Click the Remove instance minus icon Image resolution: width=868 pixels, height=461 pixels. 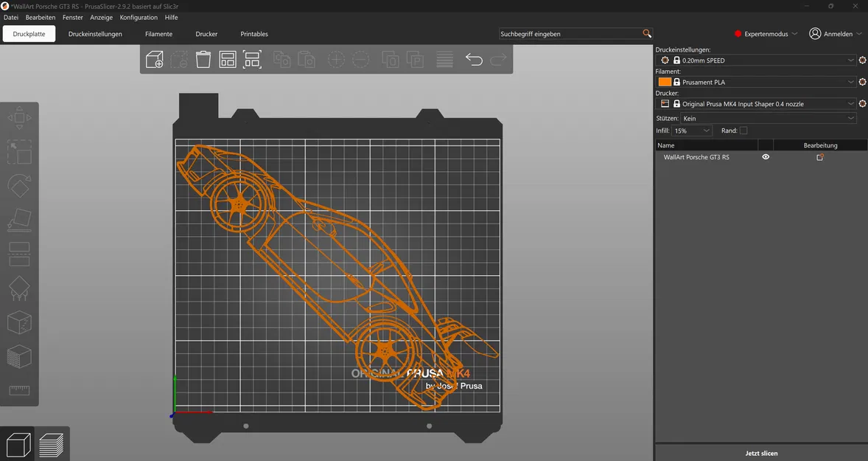coord(360,59)
